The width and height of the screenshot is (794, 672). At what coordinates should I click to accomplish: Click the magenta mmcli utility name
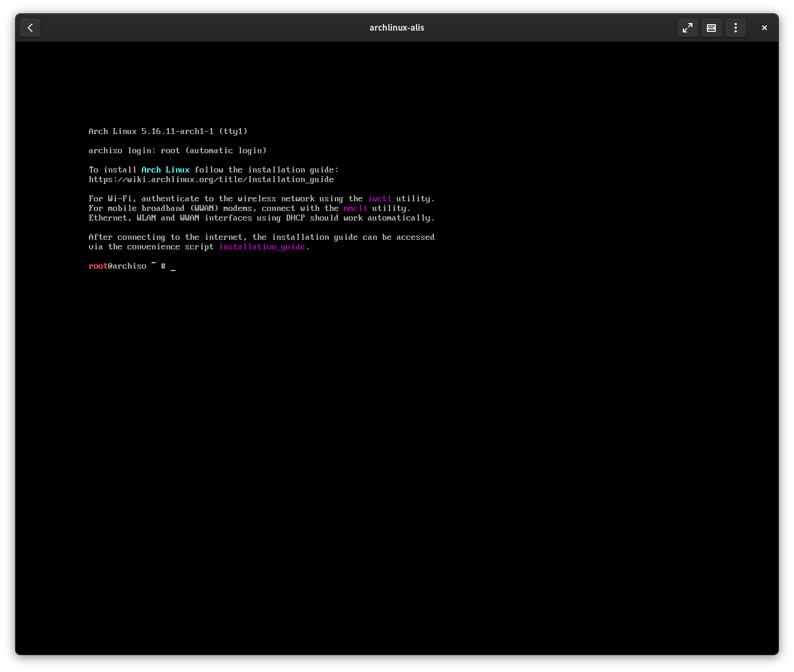tap(355, 209)
